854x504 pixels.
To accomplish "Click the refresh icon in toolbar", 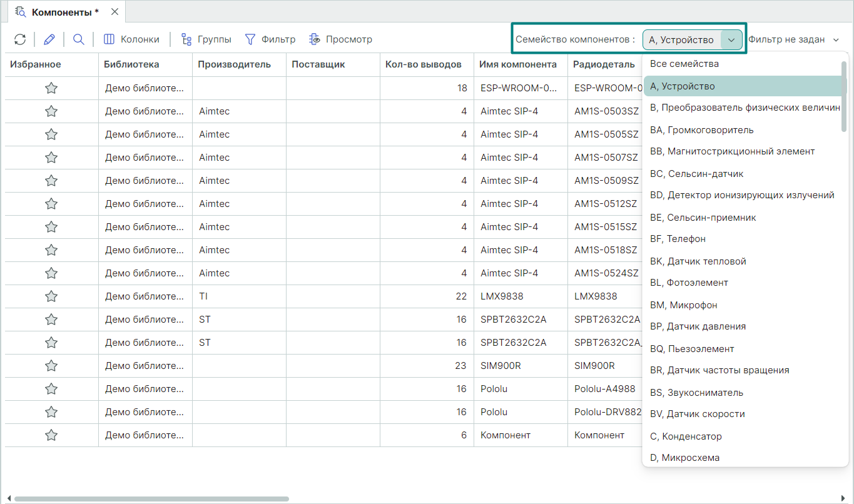I will pyautogui.click(x=20, y=39).
